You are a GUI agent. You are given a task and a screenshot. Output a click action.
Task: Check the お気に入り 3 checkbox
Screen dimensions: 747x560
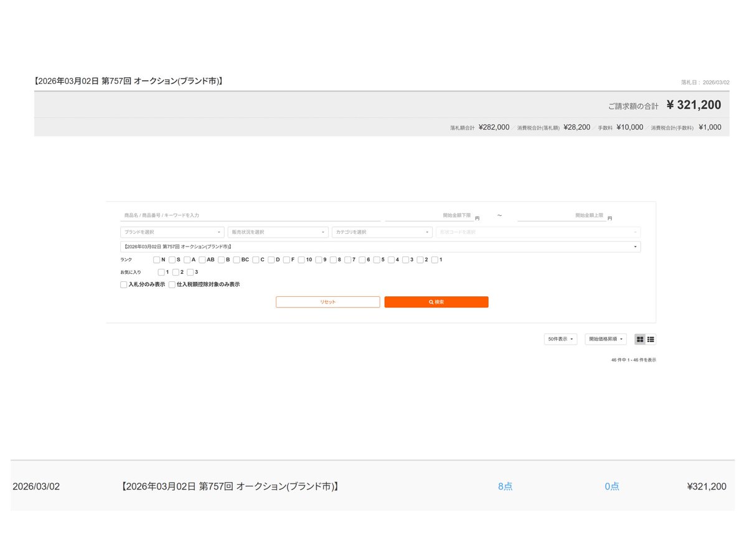(x=190, y=272)
